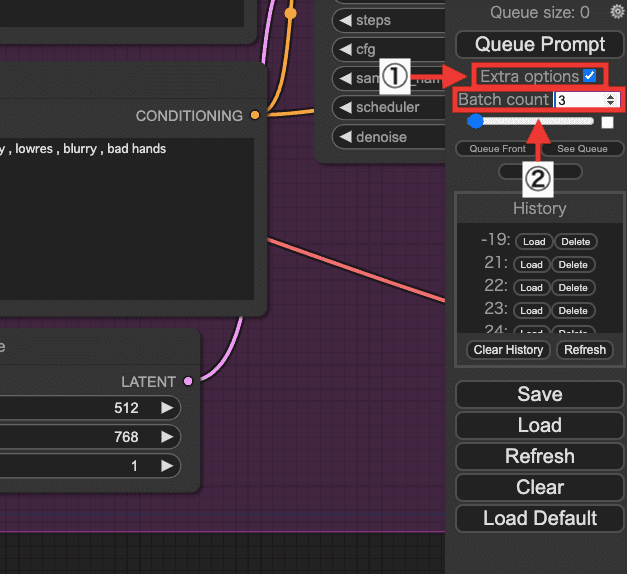This screenshot has height=574, width=627.
Task: Click the large Refresh button below Load
Action: tap(539, 456)
